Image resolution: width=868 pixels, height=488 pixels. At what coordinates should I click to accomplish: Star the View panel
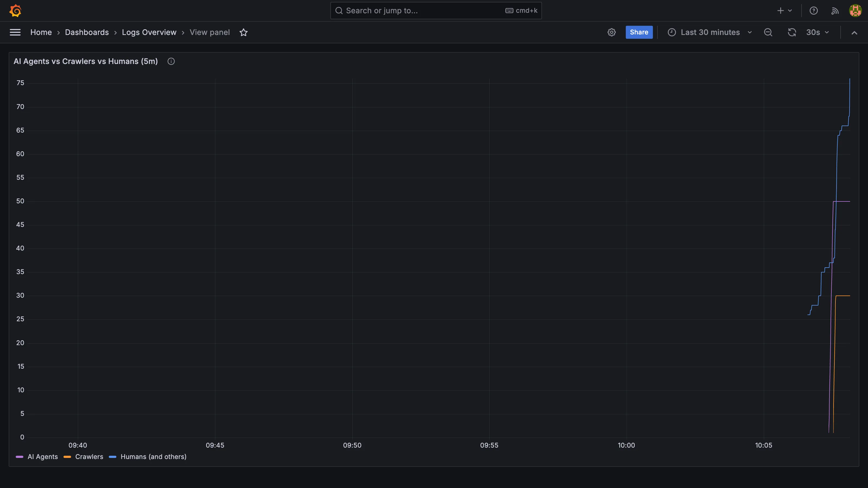244,32
